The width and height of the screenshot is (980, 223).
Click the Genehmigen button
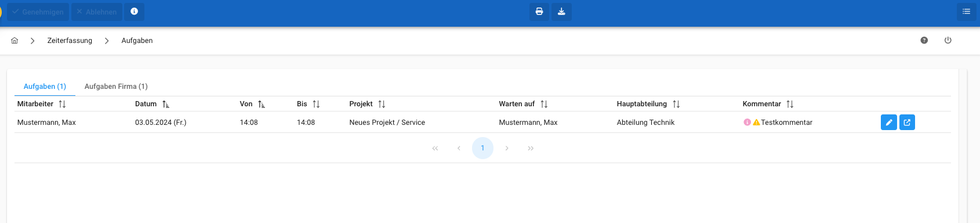coord(38,12)
